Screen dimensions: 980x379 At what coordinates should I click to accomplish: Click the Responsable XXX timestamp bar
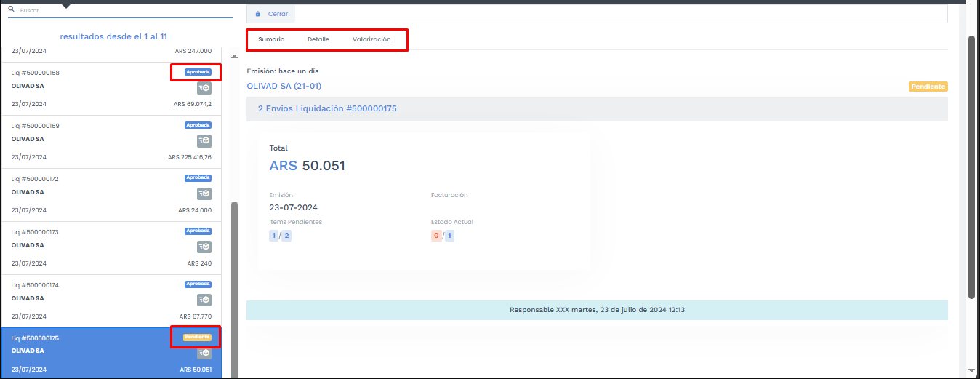[x=597, y=310]
